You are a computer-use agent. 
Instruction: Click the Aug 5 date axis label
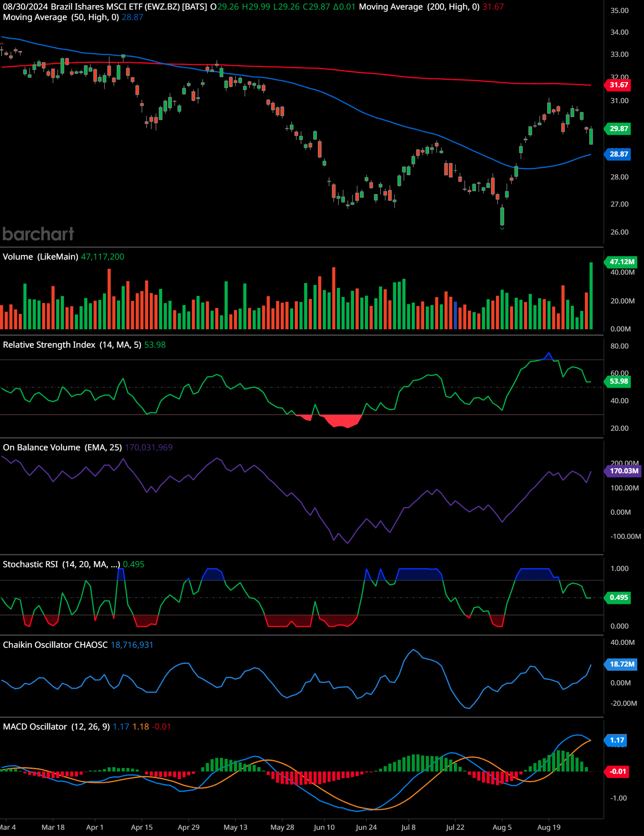pos(502,827)
